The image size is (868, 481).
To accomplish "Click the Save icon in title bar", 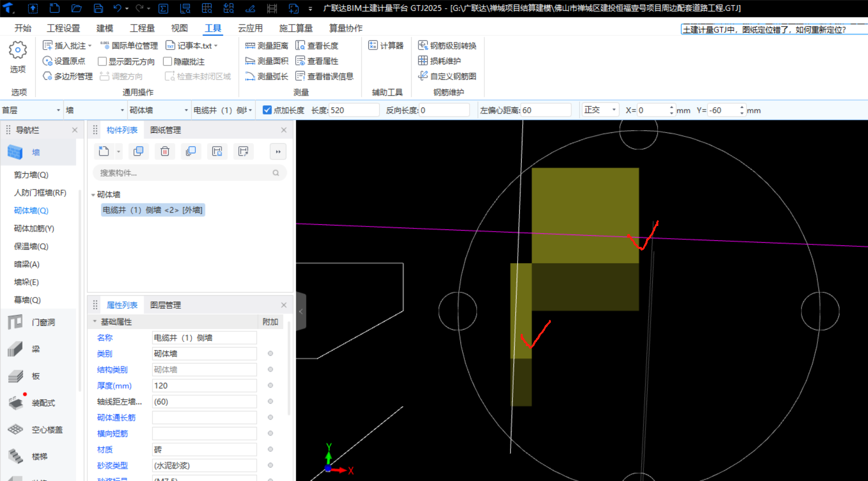I will 98,8.
